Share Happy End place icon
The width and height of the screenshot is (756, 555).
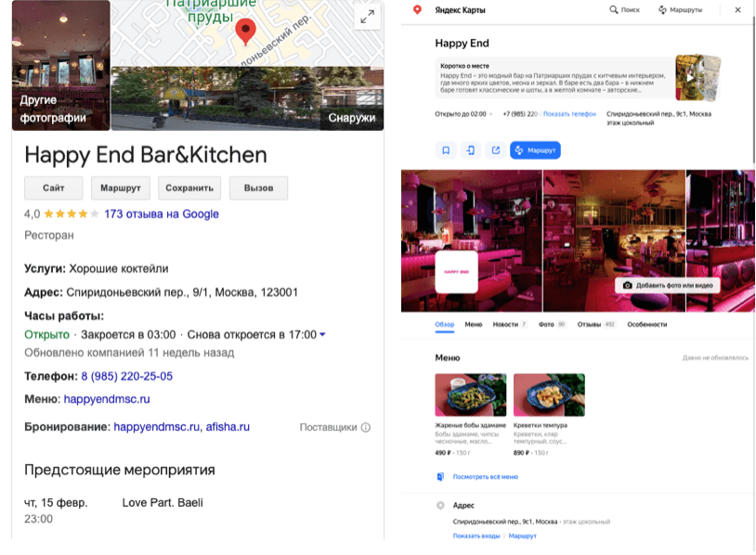496,150
